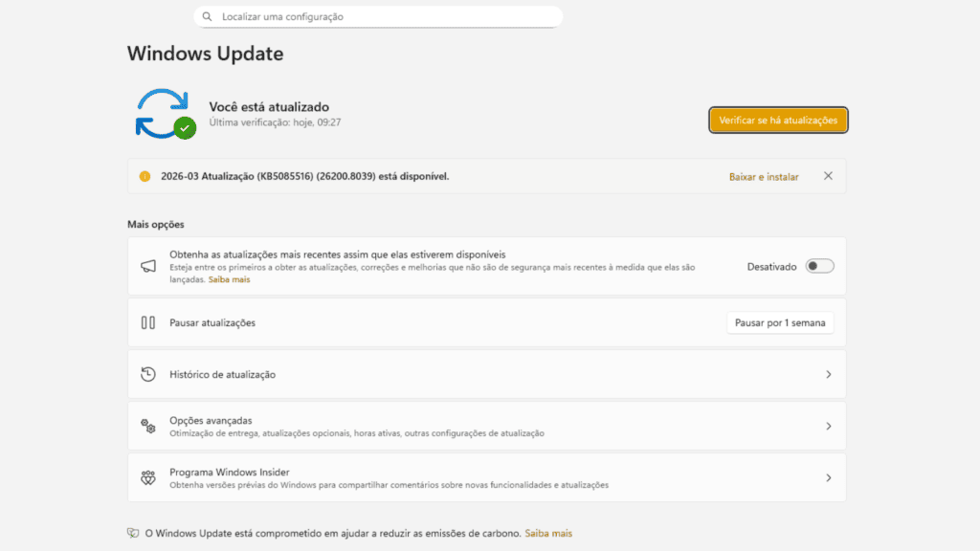Click the Pausar atualizações label

pyautogui.click(x=212, y=323)
